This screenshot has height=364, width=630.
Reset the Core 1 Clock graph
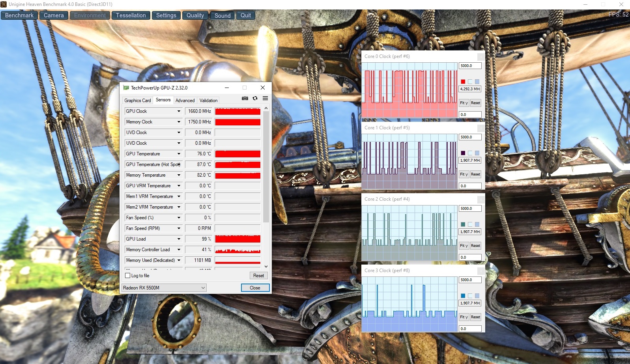coord(476,174)
